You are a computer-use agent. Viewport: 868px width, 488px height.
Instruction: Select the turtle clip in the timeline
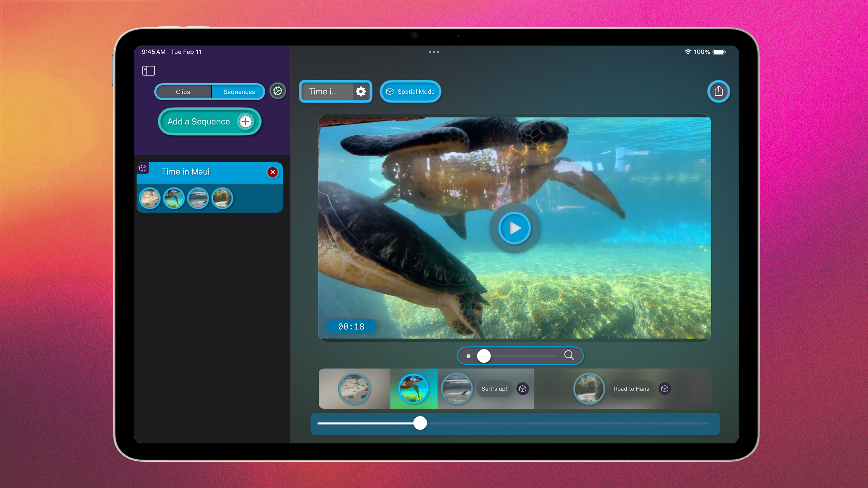pyautogui.click(x=413, y=389)
